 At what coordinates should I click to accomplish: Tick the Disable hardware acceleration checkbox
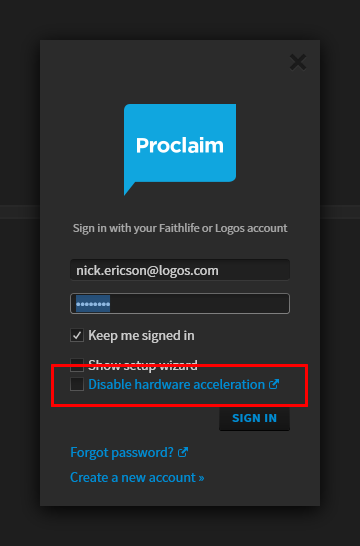point(77,384)
